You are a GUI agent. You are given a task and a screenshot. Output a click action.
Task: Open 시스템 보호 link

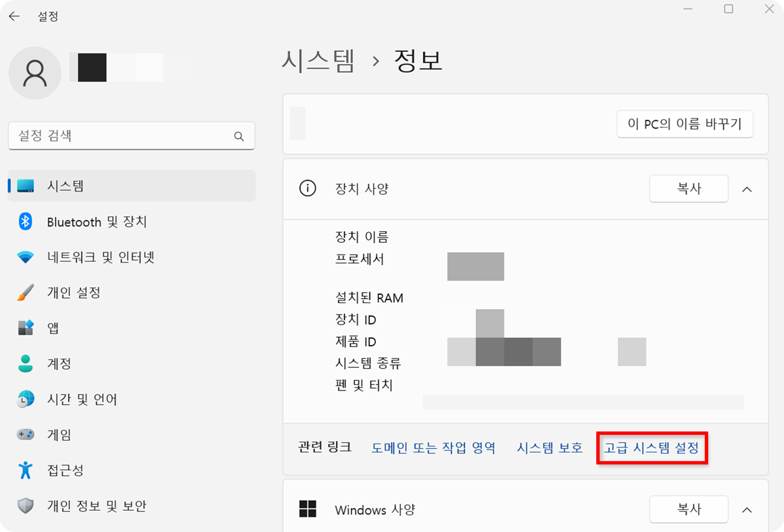[549, 448]
